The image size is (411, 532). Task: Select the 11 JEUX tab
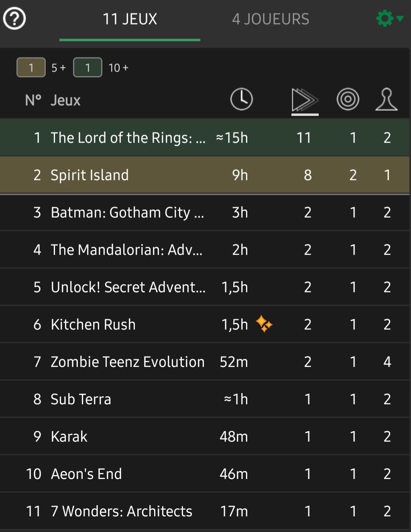[130, 19]
